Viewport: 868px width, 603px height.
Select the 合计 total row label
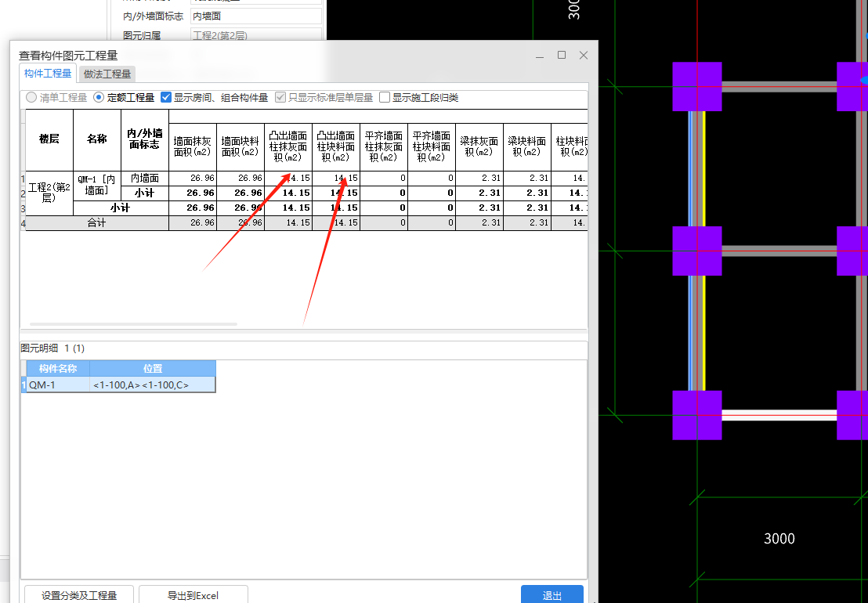tap(97, 223)
